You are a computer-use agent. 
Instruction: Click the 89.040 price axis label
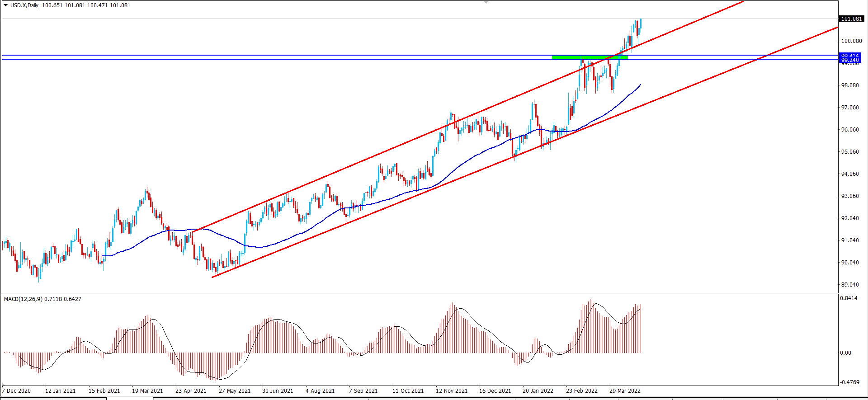coord(849,285)
